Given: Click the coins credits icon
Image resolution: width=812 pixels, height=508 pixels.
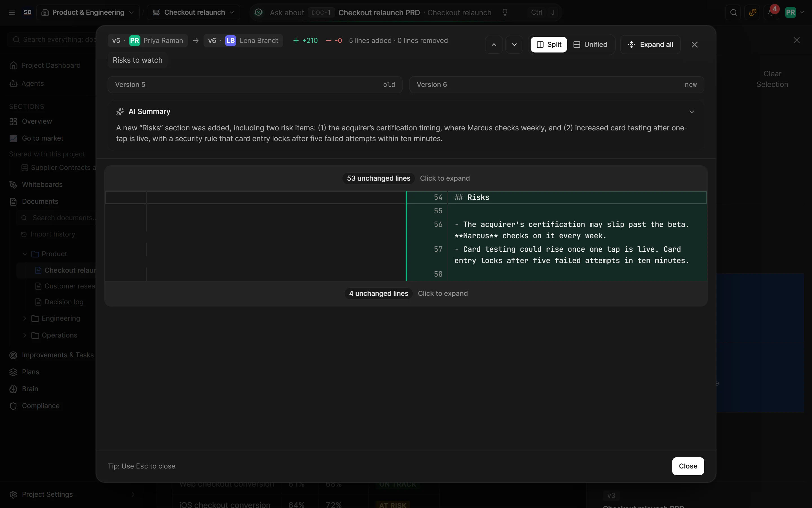Looking at the screenshot, I should click(x=752, y=12).
